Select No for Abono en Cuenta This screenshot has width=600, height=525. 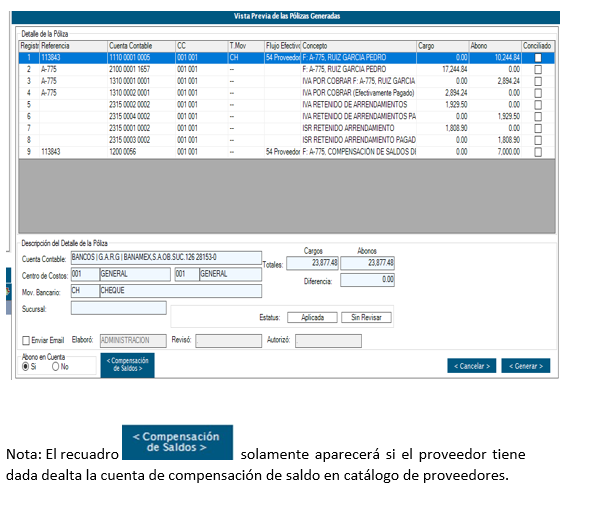55,367
